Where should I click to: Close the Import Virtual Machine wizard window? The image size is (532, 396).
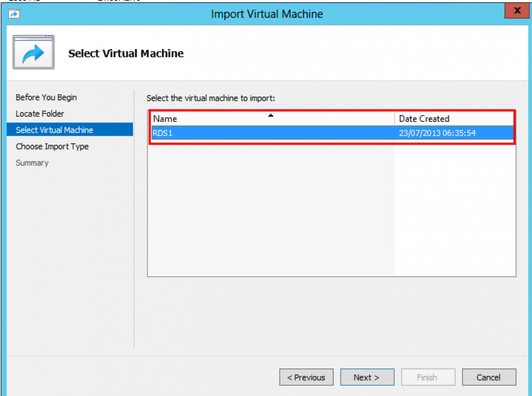[516, 11]
